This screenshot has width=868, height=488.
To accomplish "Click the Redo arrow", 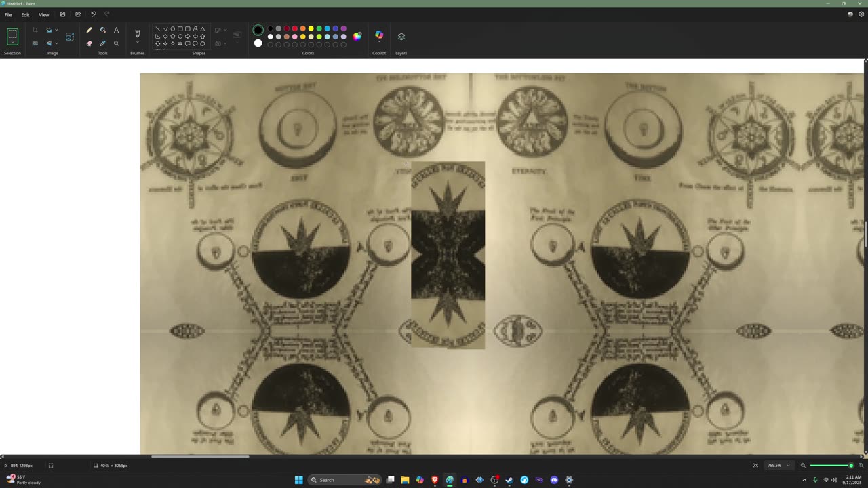I will click(x=107, y=14).
